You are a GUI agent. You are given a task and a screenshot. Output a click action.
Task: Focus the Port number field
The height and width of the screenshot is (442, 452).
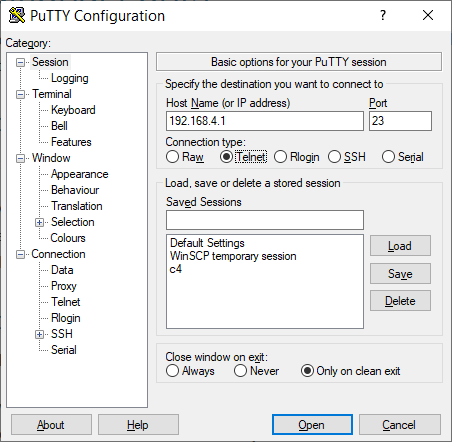tap(400, 121)
